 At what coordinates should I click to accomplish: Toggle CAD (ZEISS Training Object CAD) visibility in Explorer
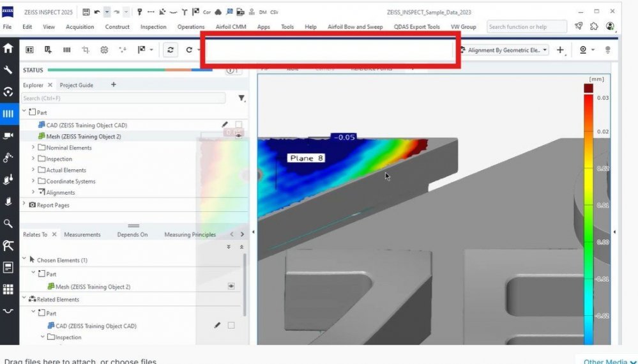pyautogui.click(x=238, y=125)
